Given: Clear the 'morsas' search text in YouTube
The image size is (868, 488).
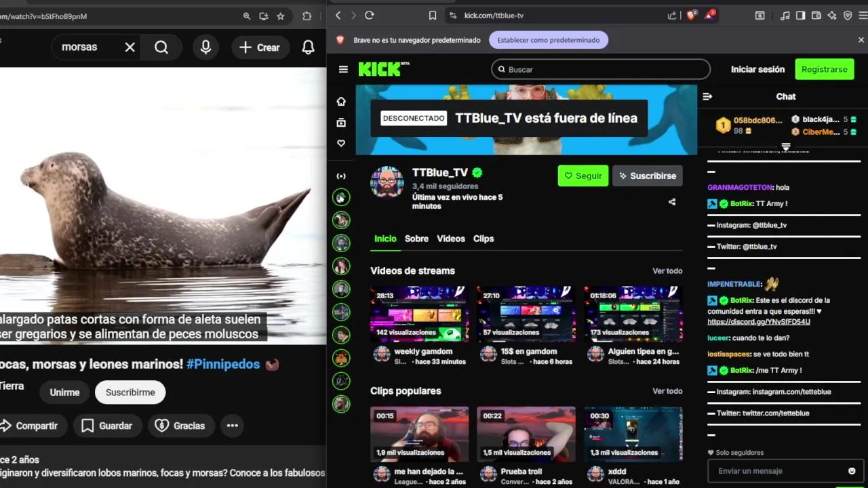Looking at the screenshot, I should pos(130,47).
